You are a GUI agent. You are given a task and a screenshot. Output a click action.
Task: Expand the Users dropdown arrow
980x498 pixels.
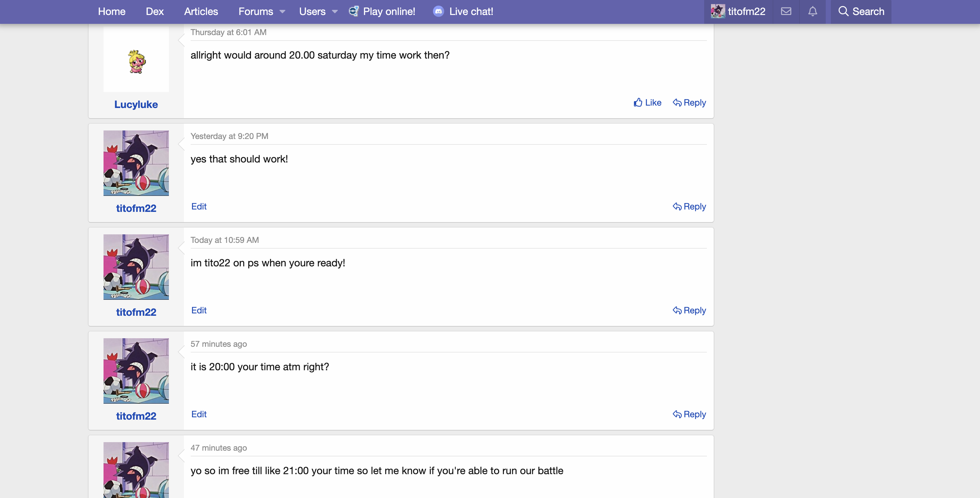(x=335, y=12)
